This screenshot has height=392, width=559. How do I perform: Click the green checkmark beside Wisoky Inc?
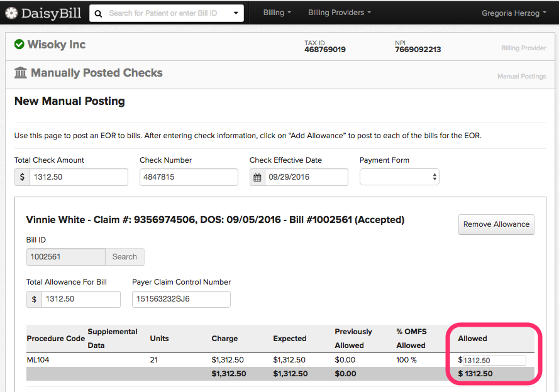19,45
